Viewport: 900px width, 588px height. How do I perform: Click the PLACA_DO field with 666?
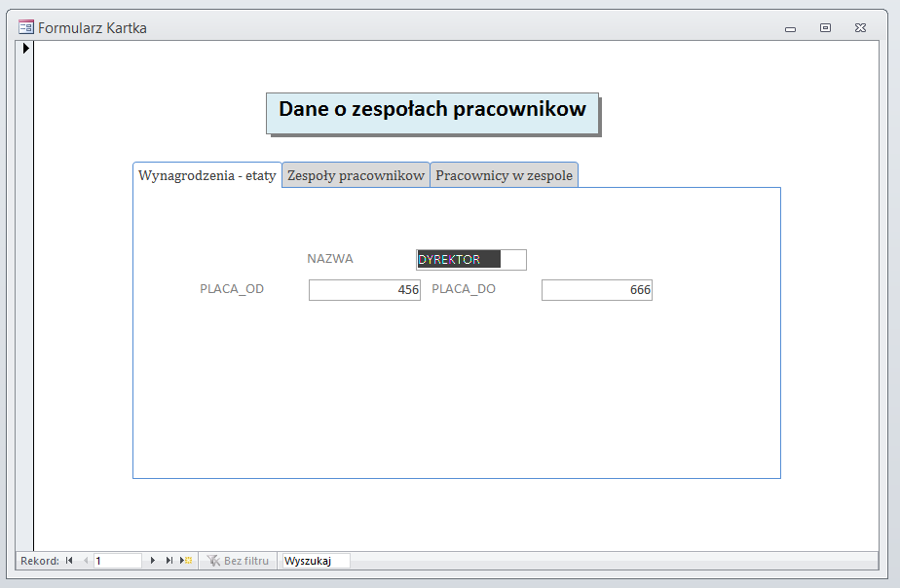(x=596, y=290)
